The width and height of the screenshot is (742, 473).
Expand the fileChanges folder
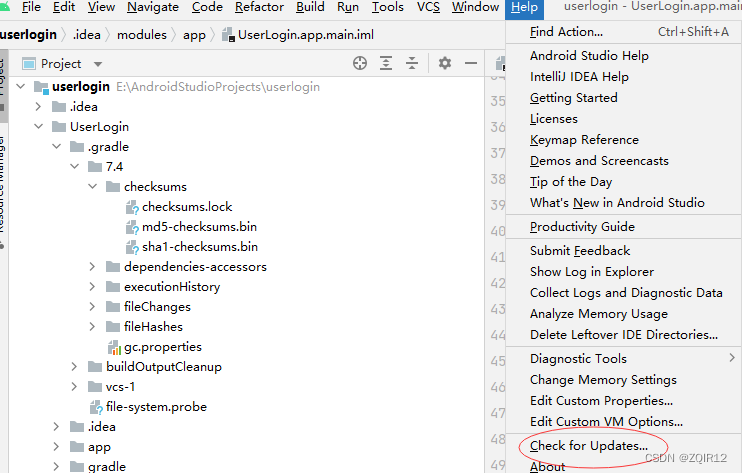point(92,307)
